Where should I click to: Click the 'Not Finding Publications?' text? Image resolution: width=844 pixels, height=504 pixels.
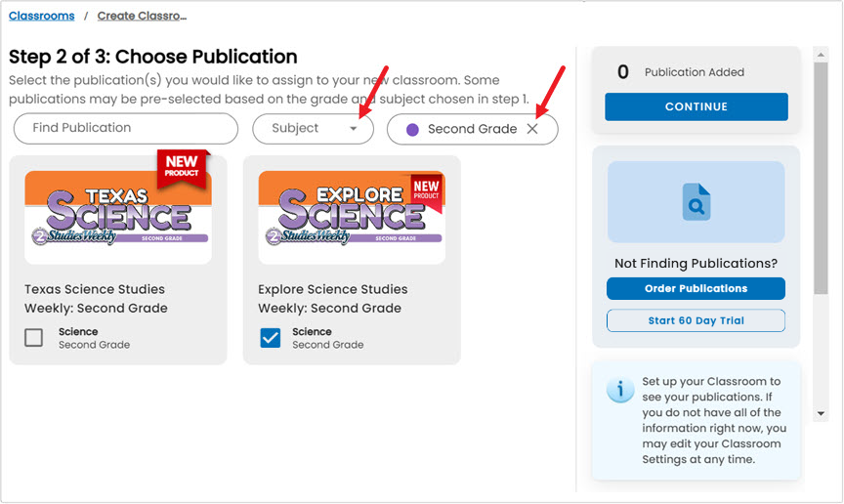[x=696, y=264]
